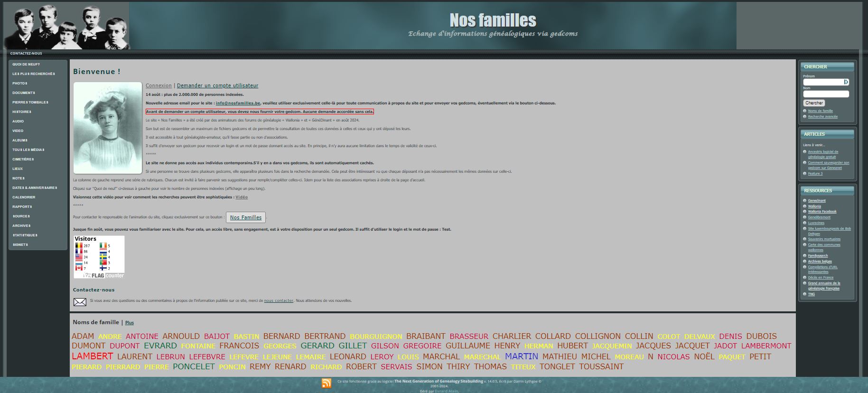Screen dimensions: 868x393
Task: Open the Calendrier menu item
Action: click(24, 197)
